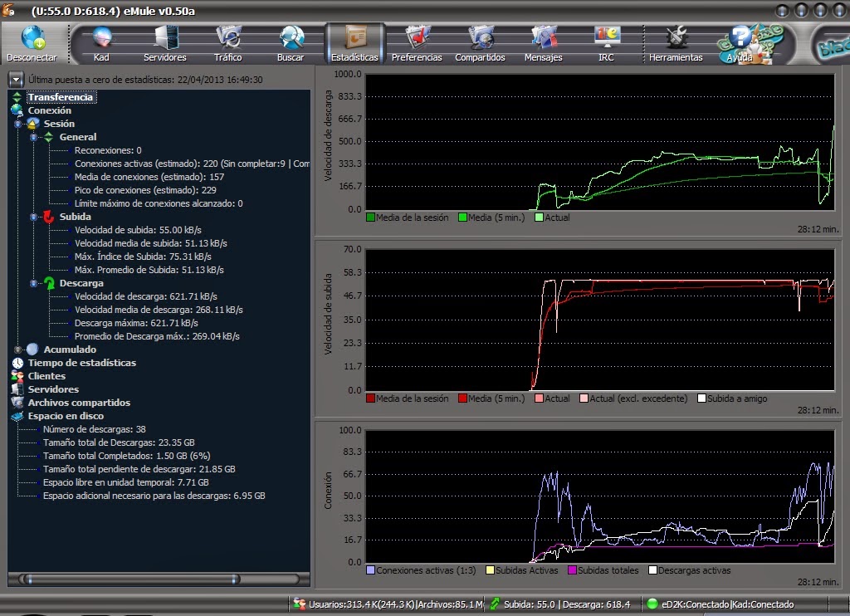The height and width of the screenshot is (616, 850).
Task: Click the Sesión node icon
Action: tap(33, 124)
